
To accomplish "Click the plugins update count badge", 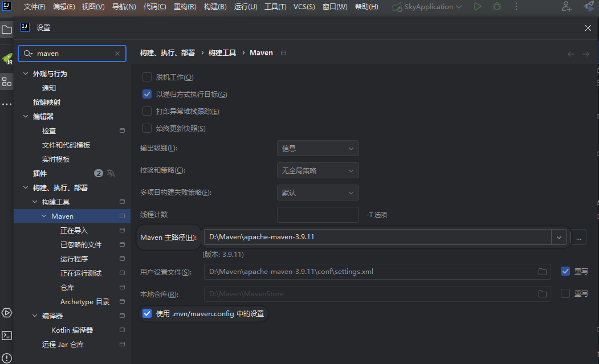I will (x=99, y=173).
